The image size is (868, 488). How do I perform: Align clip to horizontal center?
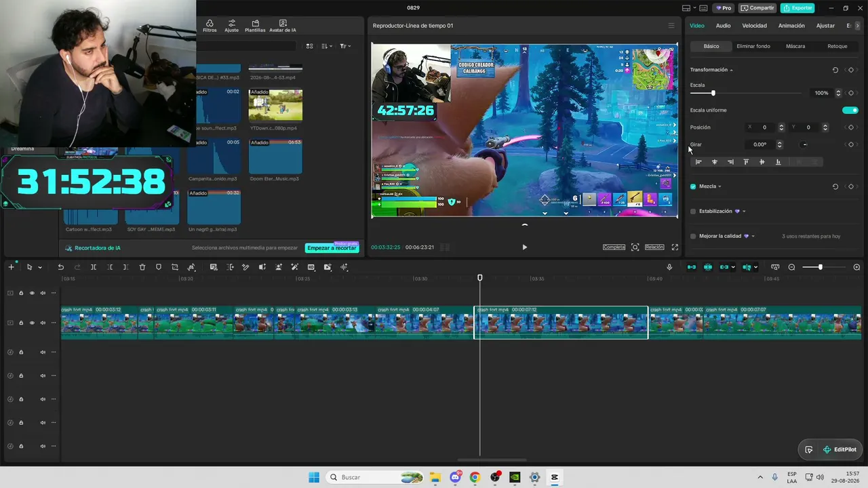pos(715,162)
